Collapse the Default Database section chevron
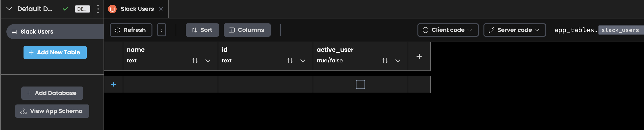Viewport: 644px width, 130px height. click(x=9, y=9)
